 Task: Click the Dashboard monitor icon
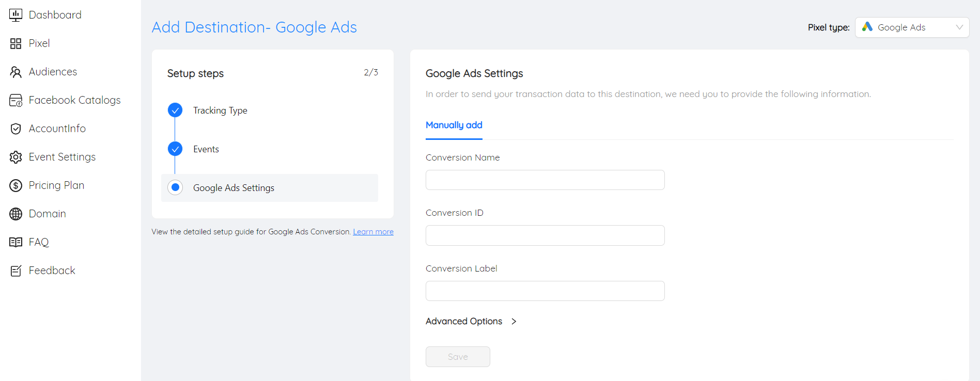click(16, 15)
